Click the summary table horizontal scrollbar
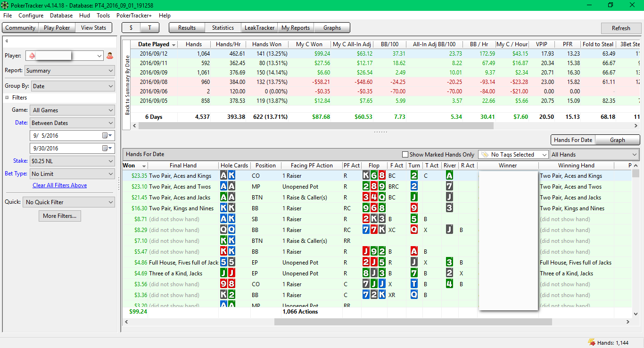Viewport: 644px width, 348px height. click(x=315, y=126)
